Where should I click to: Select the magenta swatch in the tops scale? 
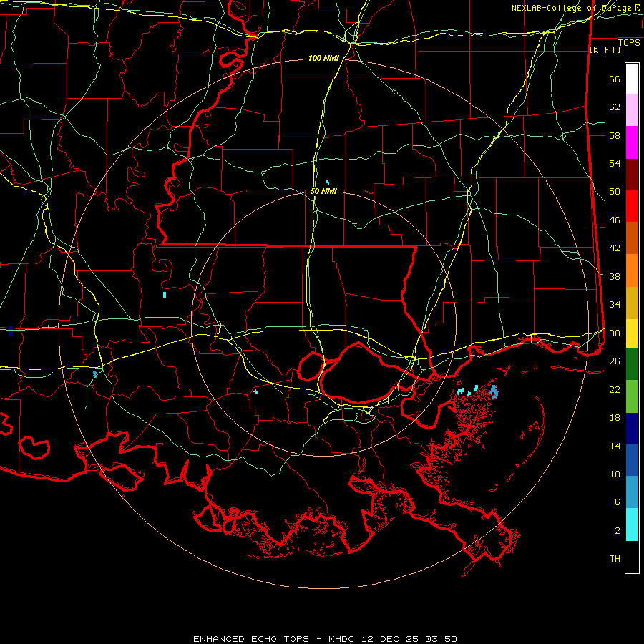[x=632, y=142]
